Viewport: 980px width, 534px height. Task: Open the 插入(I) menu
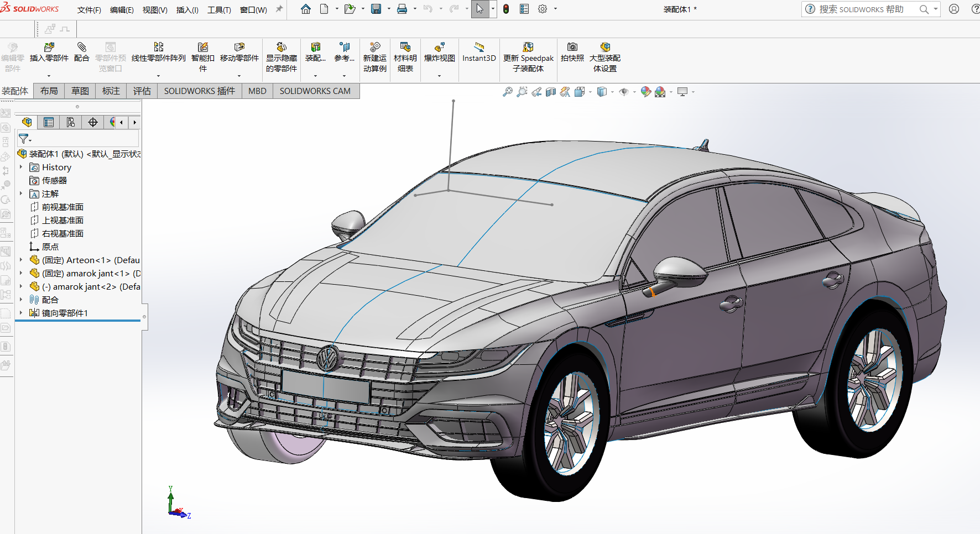coord(187,10)
